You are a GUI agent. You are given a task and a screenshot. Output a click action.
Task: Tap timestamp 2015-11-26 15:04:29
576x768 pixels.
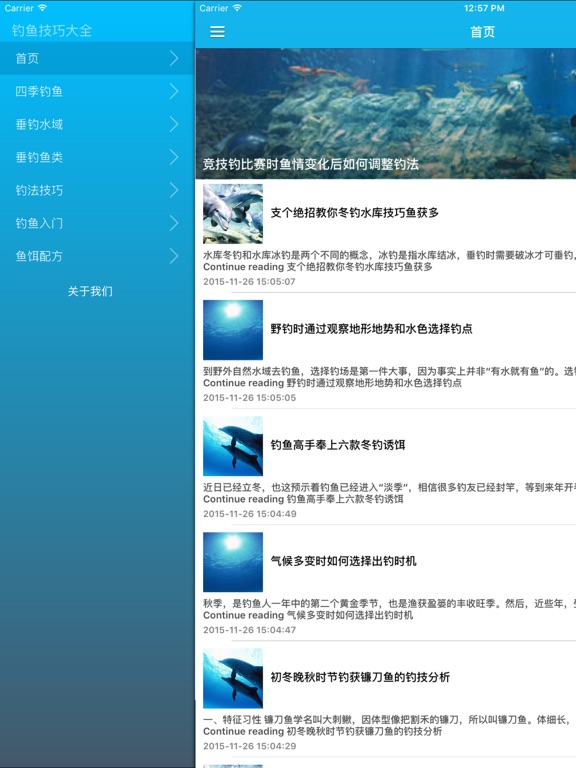pyautogui.click(x=249, y=746)
